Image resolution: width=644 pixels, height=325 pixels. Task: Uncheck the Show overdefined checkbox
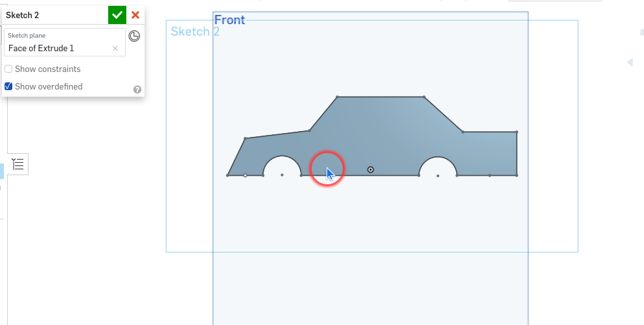[x=8, y=86]
